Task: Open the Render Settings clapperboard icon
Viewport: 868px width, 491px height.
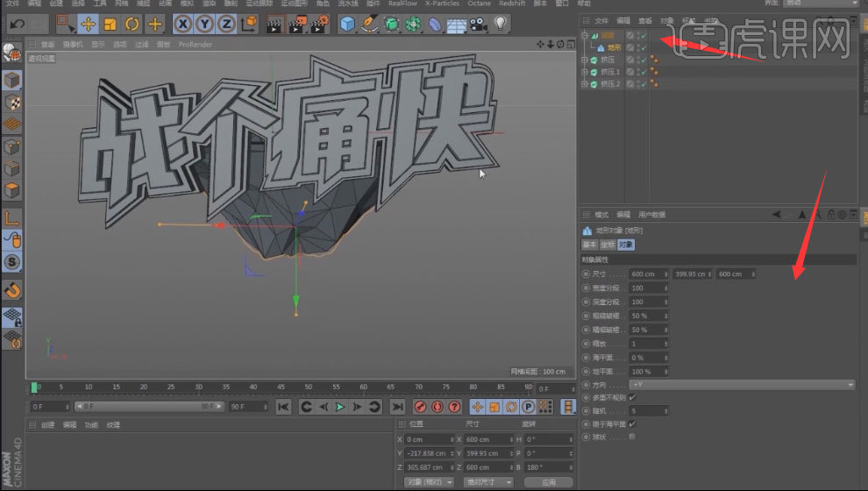Action: tap(319, 24)
